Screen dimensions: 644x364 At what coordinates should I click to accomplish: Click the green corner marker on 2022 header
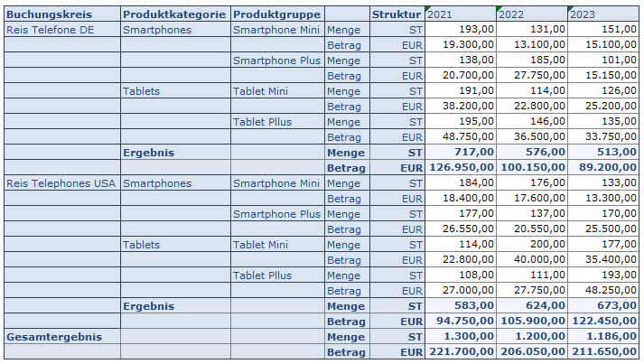tap(499, 9)
